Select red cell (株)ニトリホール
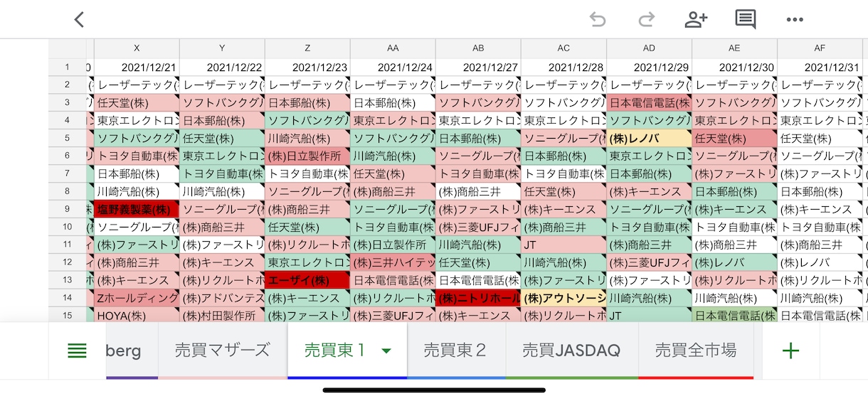 [x=478, y=299]
